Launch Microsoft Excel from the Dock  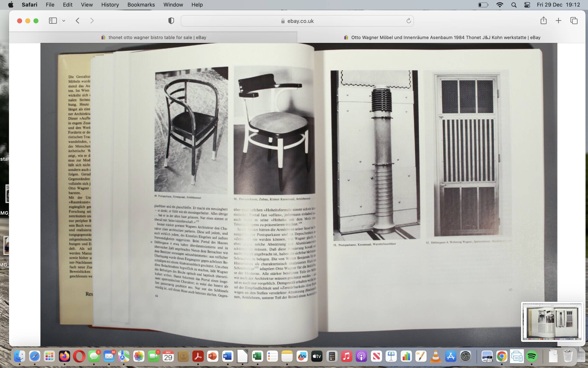[257, 357]
